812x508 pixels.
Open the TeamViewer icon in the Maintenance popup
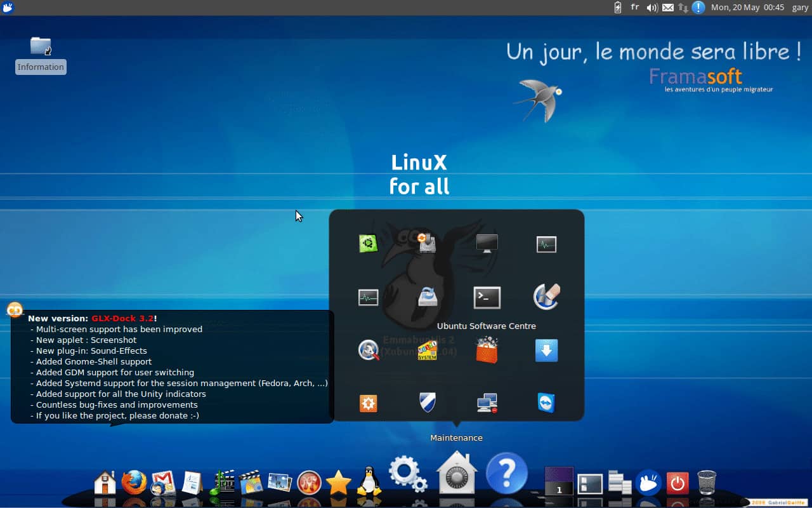(546, 403)
